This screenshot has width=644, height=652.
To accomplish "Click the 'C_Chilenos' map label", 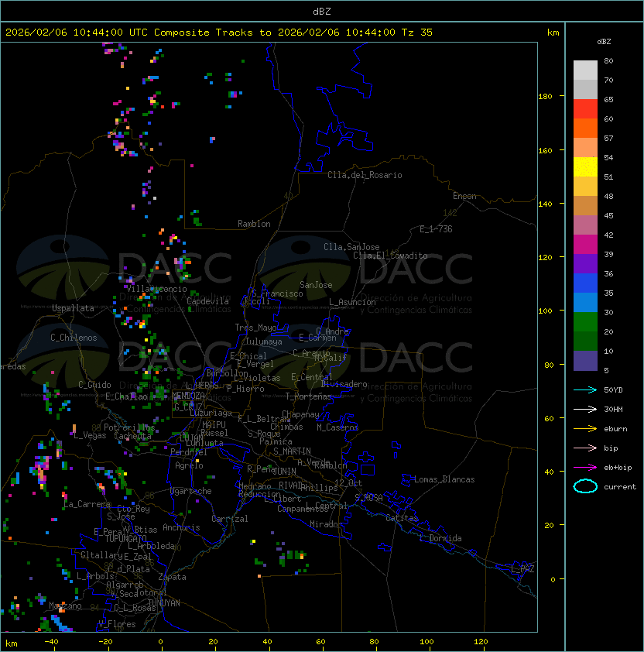I will coord(74,338).
